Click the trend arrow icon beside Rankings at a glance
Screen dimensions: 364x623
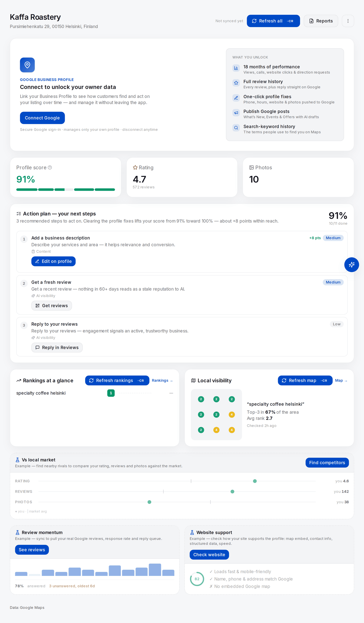coord(19,381)
